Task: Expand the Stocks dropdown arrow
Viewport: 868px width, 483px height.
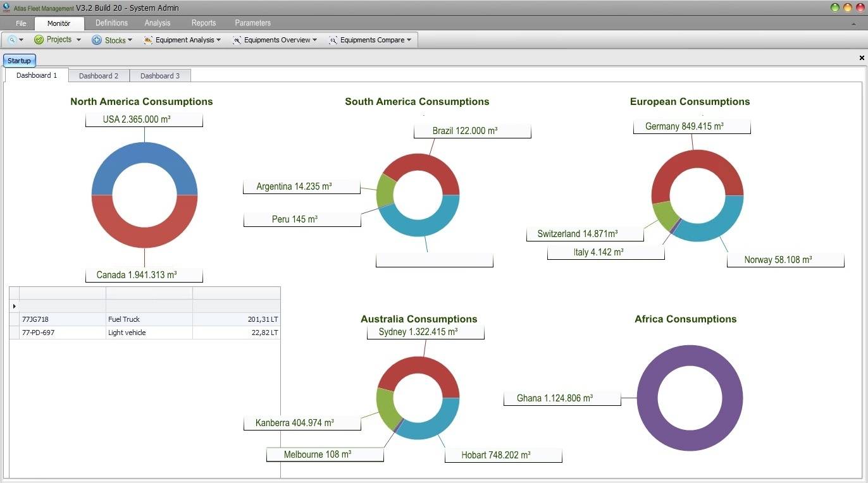Action: pyautogui.click(x=130, y=40)
